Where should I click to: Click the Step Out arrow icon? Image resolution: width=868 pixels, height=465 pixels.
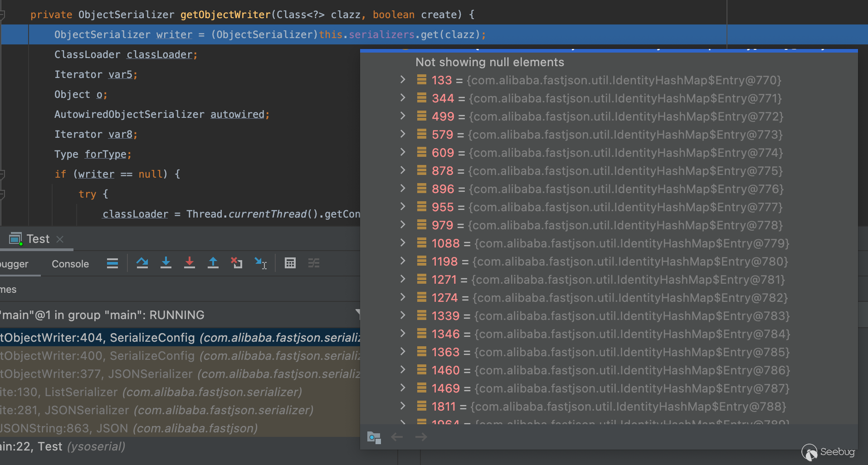tap(213, 263)
